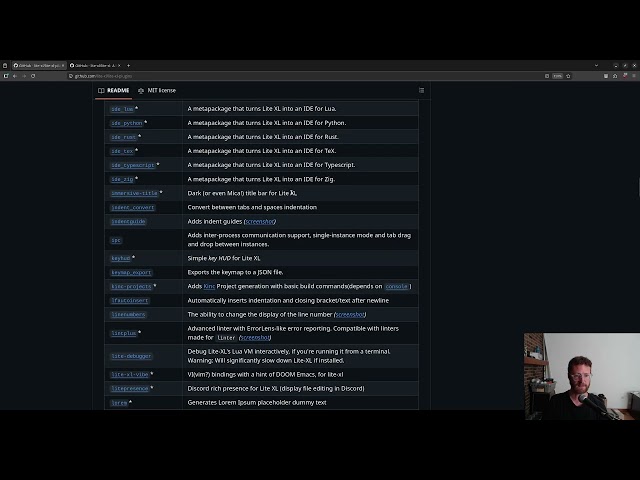Expand the list all tabs chevron
Viewport: 640px width, 480px height.
tap(596, 65)
